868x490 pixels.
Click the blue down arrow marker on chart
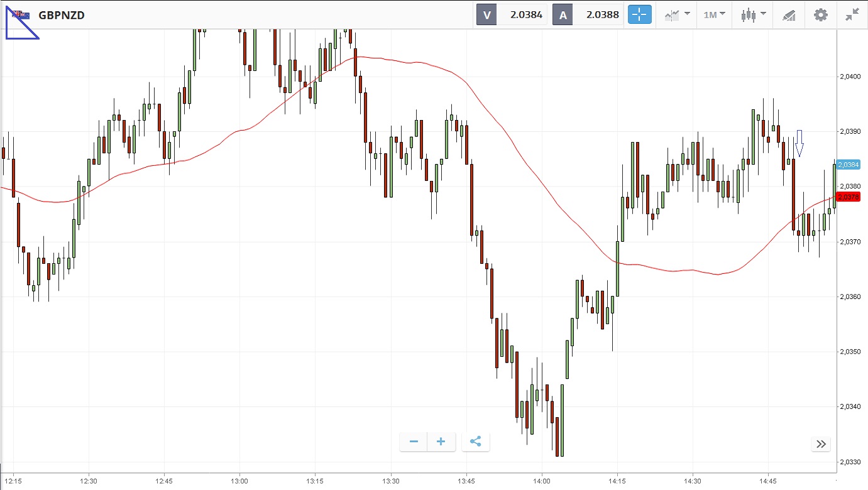click(x=799, y=143)
